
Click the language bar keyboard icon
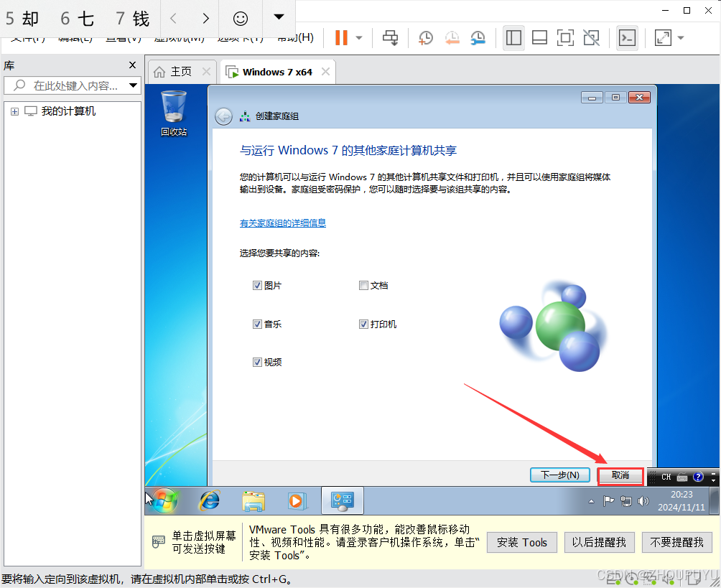pyautogui.click(x=682, y=477)
